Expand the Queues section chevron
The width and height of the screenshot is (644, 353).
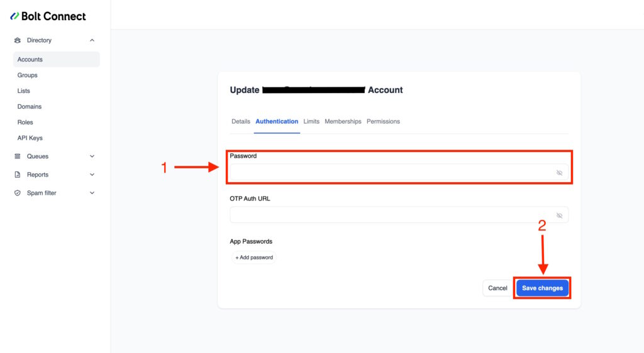92,156
